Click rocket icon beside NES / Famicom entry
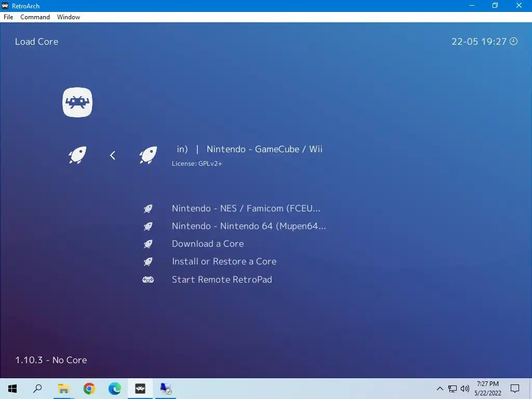 148,208
